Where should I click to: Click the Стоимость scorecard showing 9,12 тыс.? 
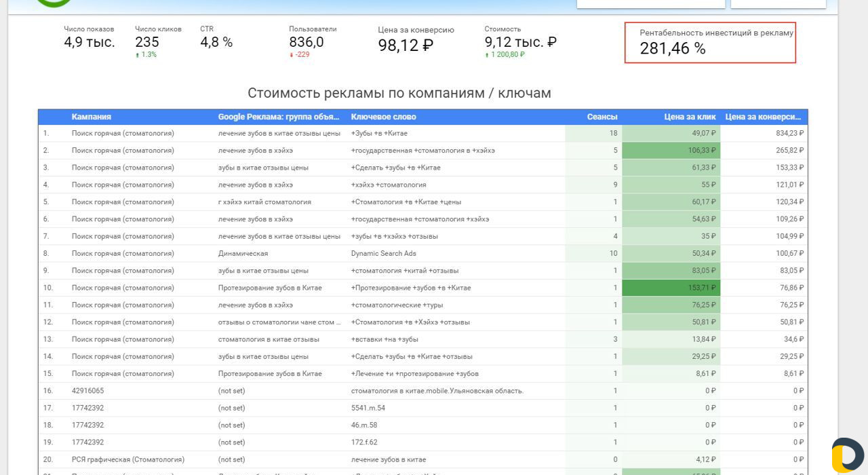click(x=520, y=41)
